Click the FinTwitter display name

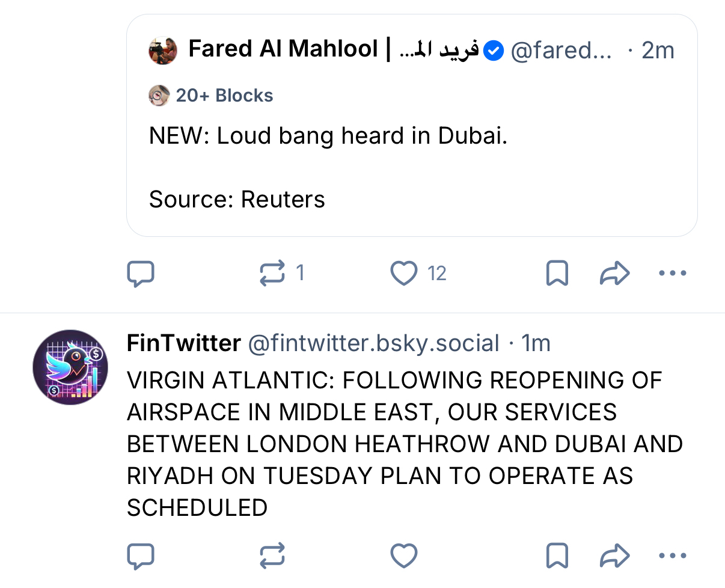(x=183, y=343)
